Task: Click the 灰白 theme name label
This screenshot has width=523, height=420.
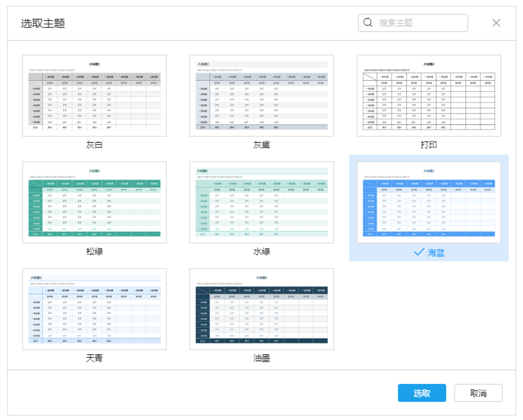Action: point(94,145)
